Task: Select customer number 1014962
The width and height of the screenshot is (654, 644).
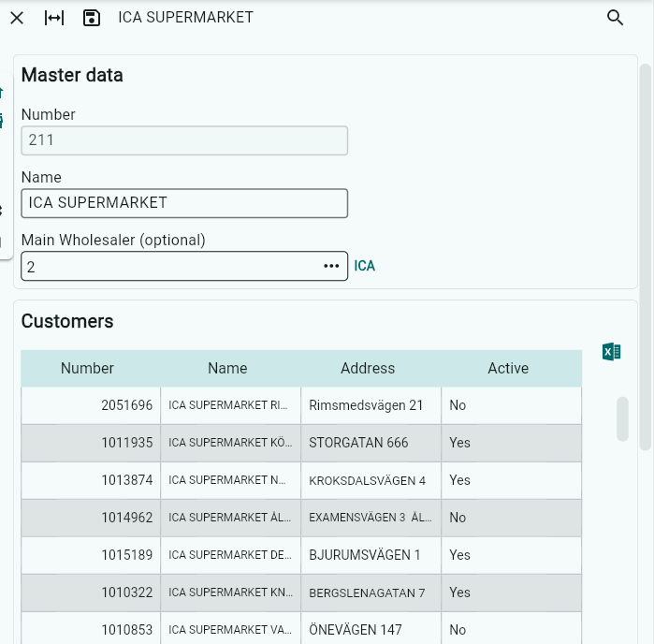Action: point(127,518)
